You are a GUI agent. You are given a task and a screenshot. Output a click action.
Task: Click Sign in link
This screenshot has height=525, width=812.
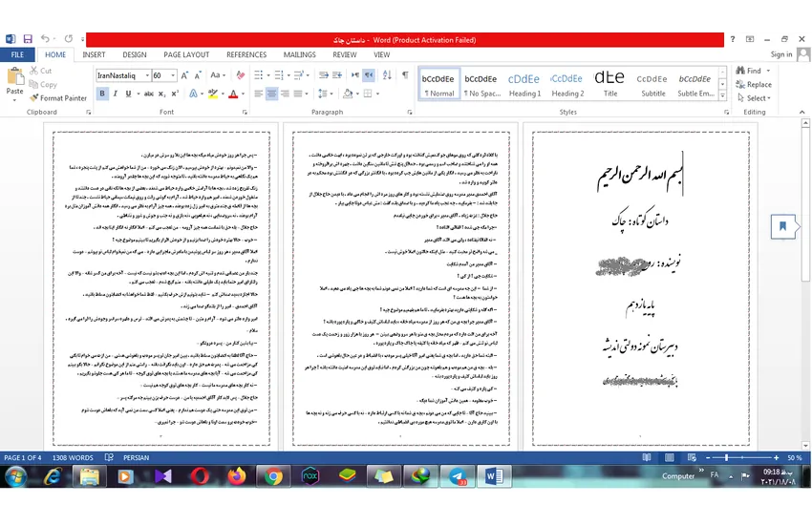coord(780,54)
